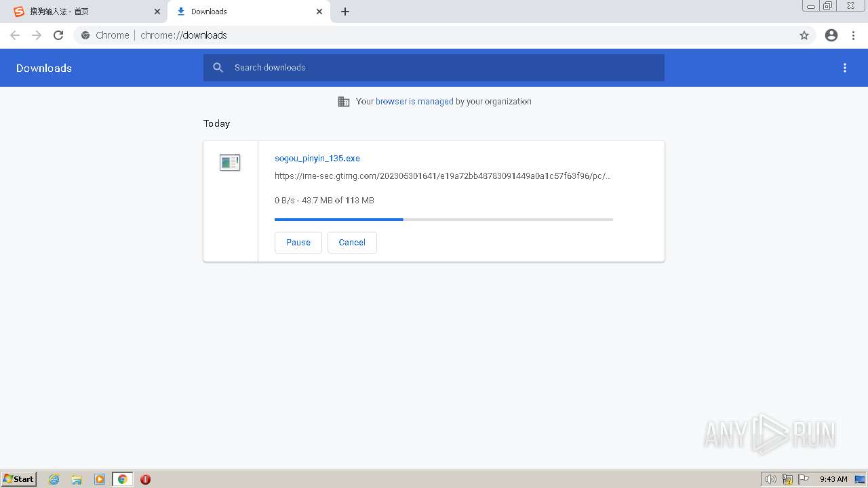
Task: Click the download progress bar
Action: coord(443,220)
